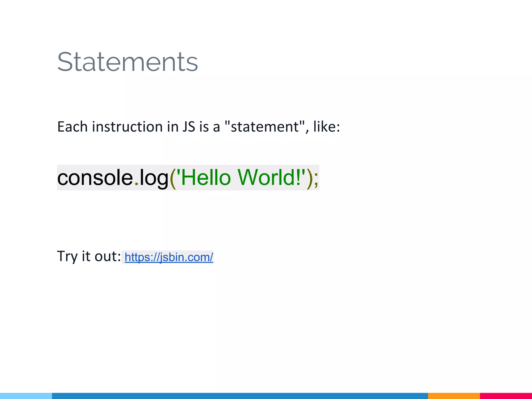532x399 pixels.
Task: Click the quoted word "statement" in sentence
Action: 265,127
